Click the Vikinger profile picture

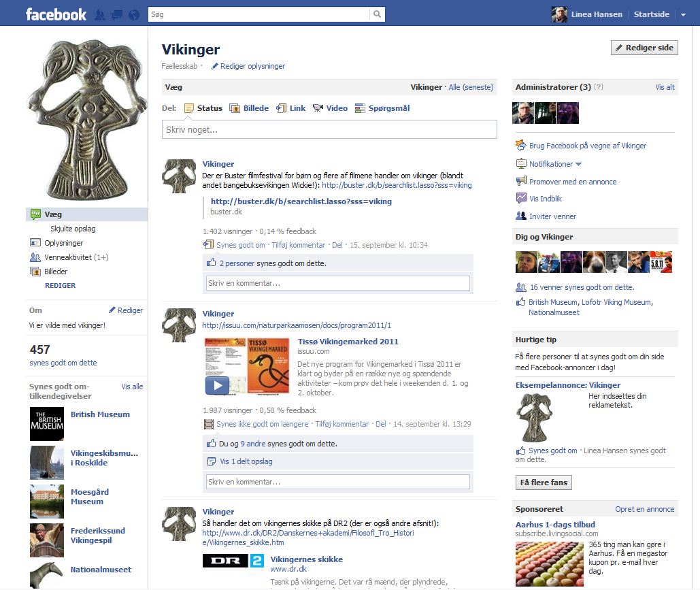[x=86, y=119]
